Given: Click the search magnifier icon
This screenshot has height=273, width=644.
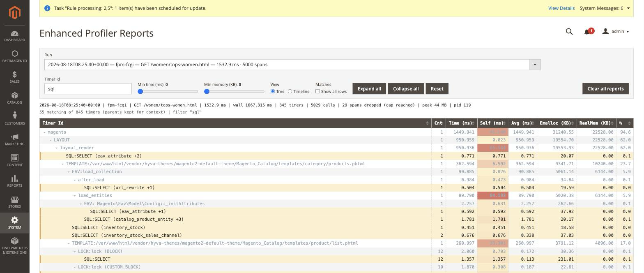Looking at the screenshot, I should [569, 31].
